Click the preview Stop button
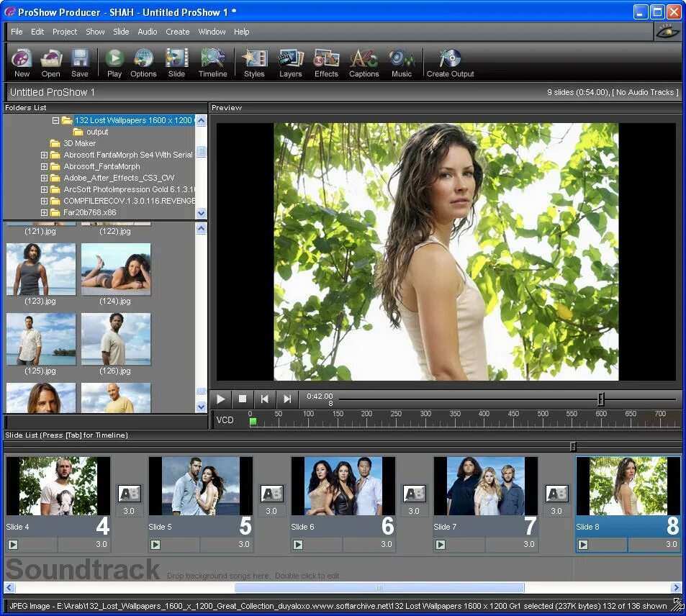 tap(243, 399)
